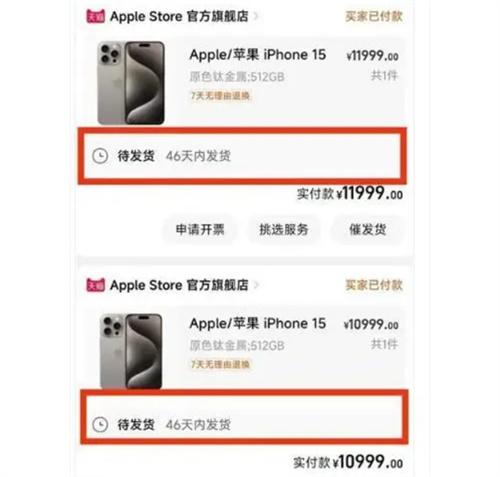The height and width of the screenshot is (477, 500).
Task: Tap second 待发货 46天内发货 status row
Action: (244, 417)
